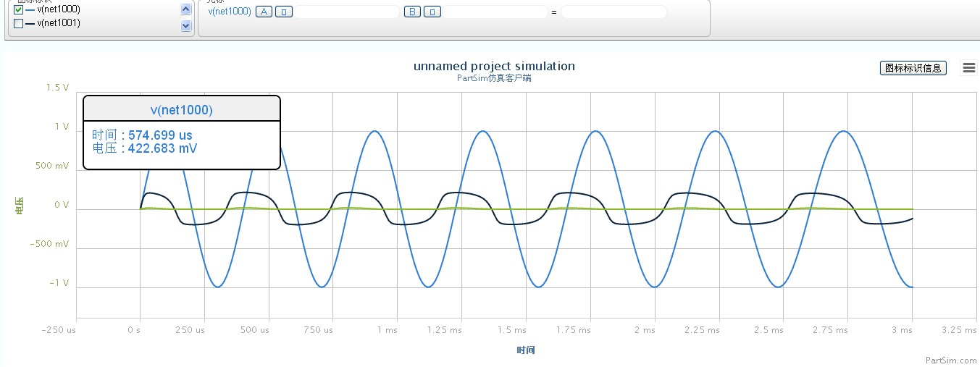Click the y-axis title 电压
Screen dimensions: 980x367
[20, 206]
